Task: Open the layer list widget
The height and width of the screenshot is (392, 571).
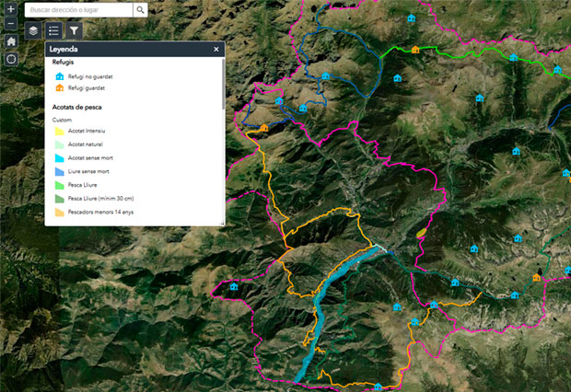Action: coord(33,30)
